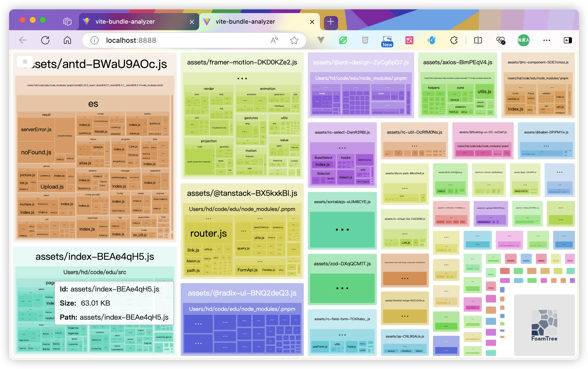Image resolution: width=588 pixels, height=369 pixels.
Task: Open the pink translate extension icon
Action: tap(409, 40)
